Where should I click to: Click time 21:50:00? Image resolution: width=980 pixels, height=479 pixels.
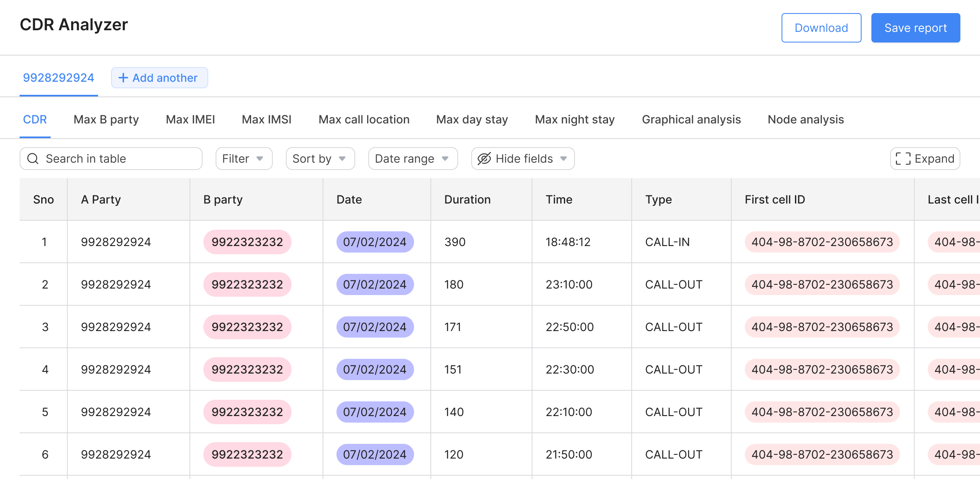click(x=569, y=454)
